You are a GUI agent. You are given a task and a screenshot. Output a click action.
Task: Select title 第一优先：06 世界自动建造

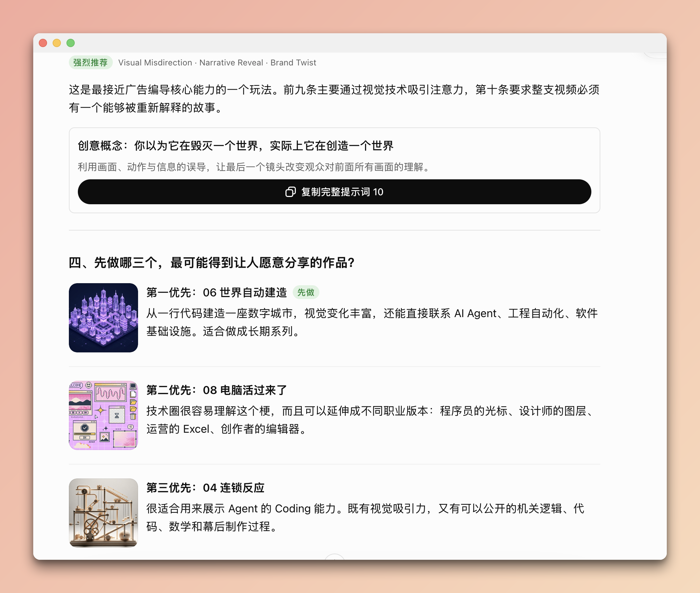pos(217,293)
